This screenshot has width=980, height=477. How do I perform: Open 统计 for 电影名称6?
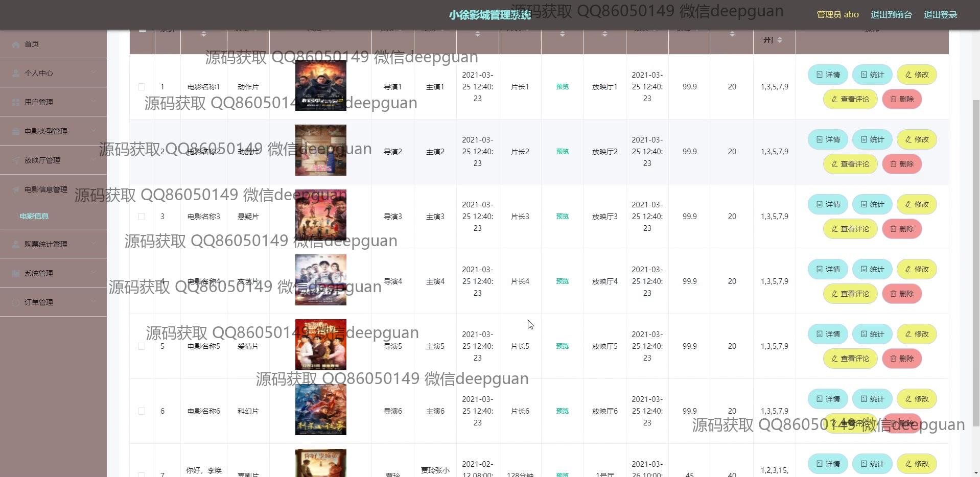click(872, 399)
